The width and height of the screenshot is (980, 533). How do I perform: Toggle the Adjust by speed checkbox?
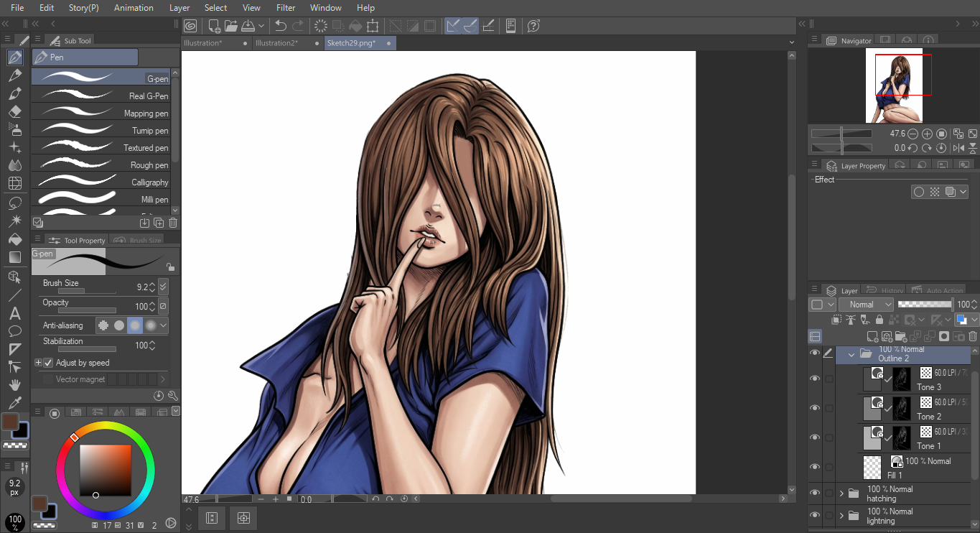pyautogui.click(x=49, y=363)
